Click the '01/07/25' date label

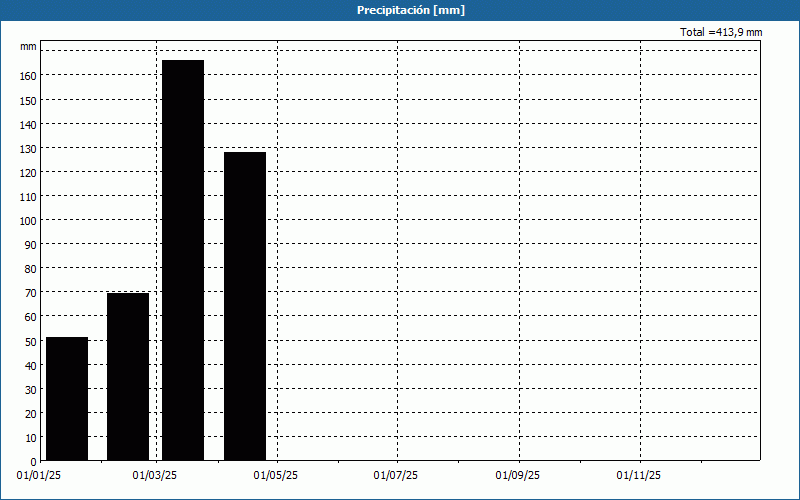395,476
